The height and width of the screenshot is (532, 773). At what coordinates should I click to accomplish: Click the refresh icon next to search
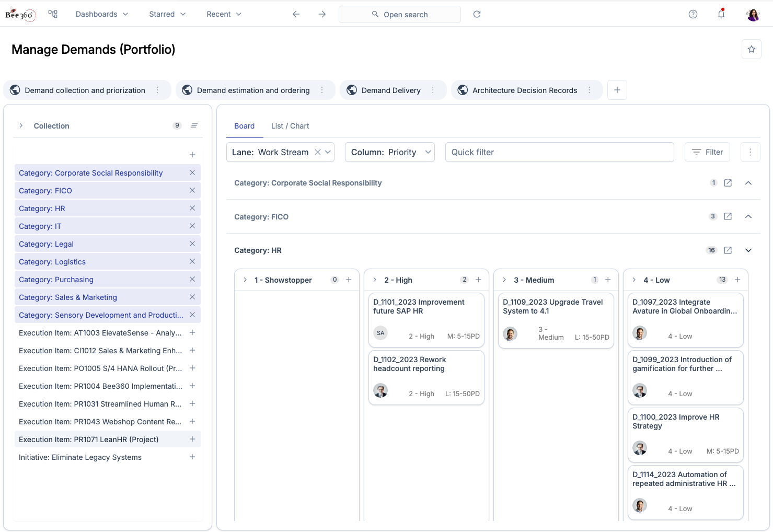(x=477, y=14)
